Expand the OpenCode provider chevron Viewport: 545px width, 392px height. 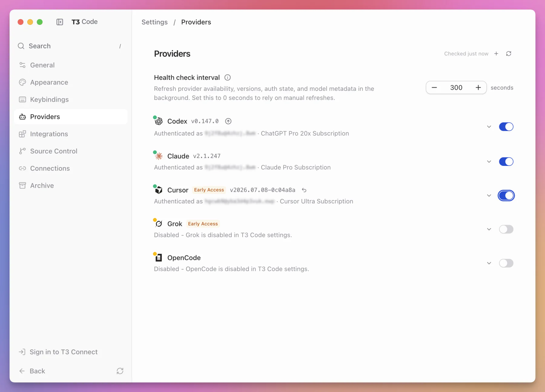pos(489,263)
